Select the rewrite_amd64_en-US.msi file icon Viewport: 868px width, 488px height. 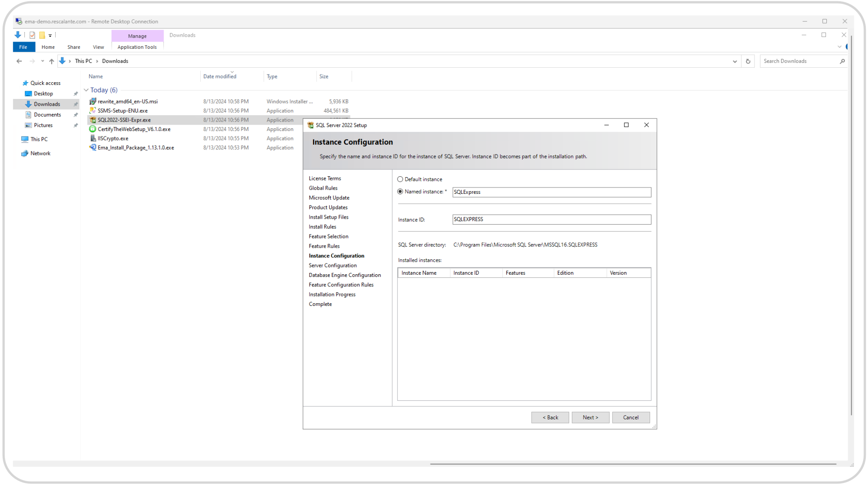point(93,101)
